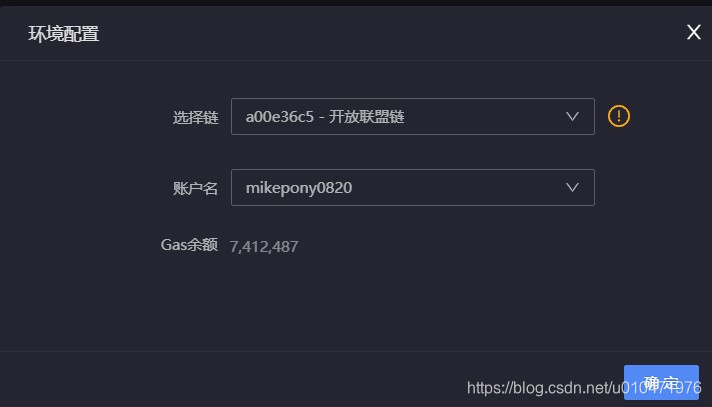Image resolution: width=712 pixels, height=407 pixels.
Task: Click the orange warning exclamation icon
Action: click(618, 116)
